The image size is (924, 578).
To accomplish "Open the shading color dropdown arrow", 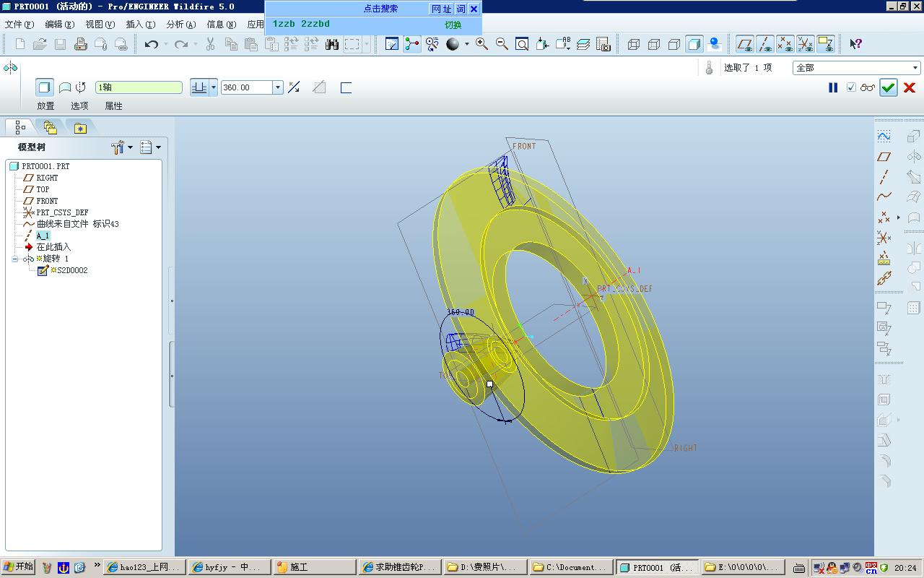I will (466, 44).
